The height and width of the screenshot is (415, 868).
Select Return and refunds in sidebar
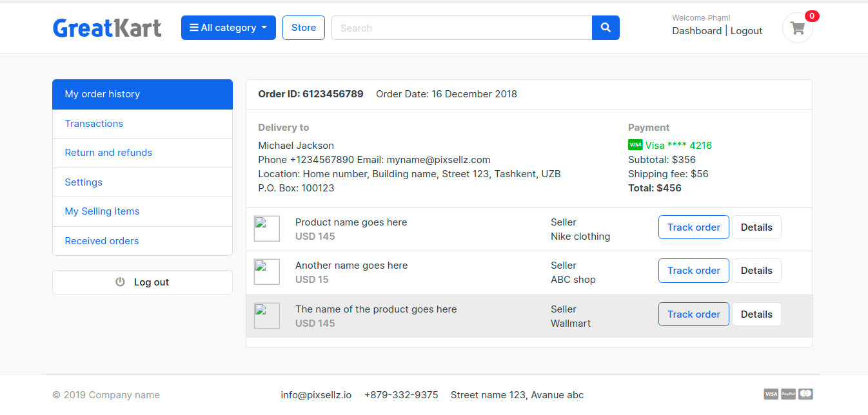[x=108, y=153]
